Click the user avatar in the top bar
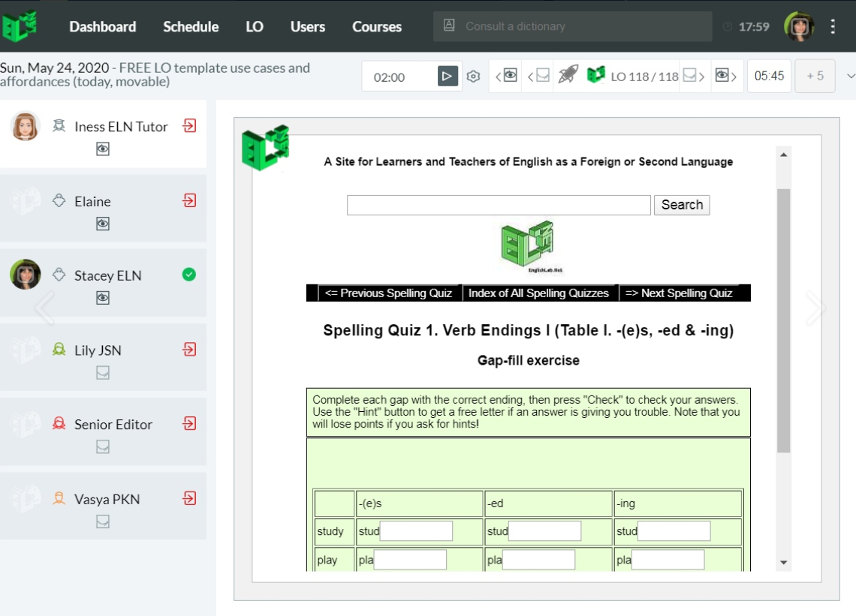The height and width of the screenshot is (616, 856). 799,26
